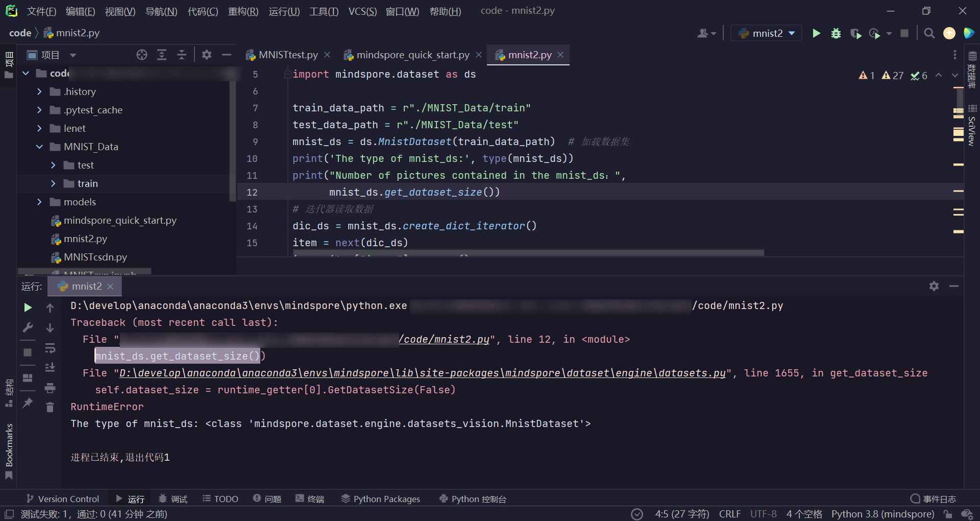Clear the run console with trash icon
Viewport: 980px width, 521px height.
tap(50, 407)
